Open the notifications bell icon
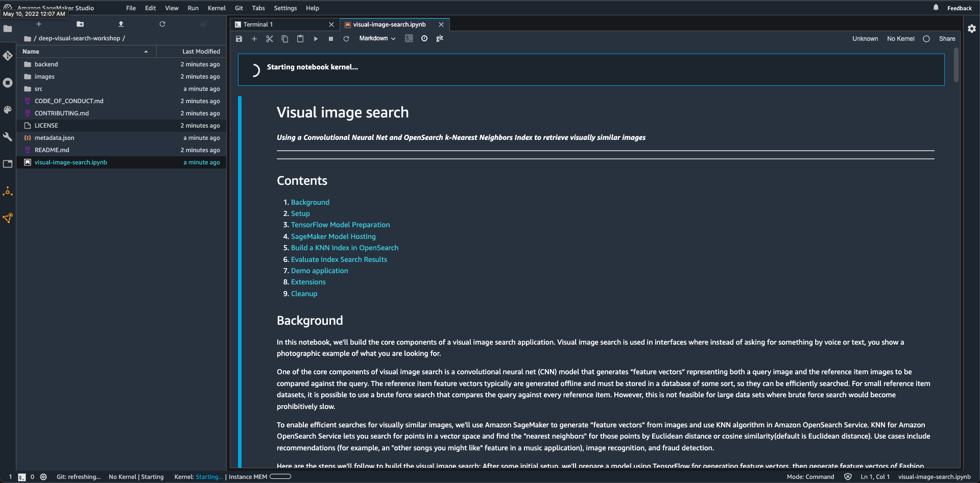This screenshot has height=483, width=980. pyautogui.click(x=936, y=8)
